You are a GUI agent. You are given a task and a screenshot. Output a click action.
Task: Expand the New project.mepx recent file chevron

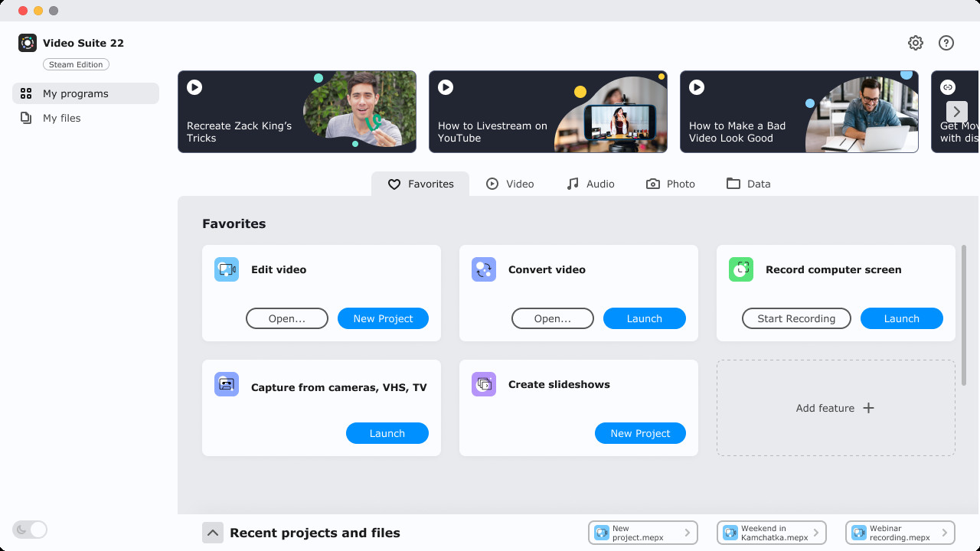[x=689, y=533]
